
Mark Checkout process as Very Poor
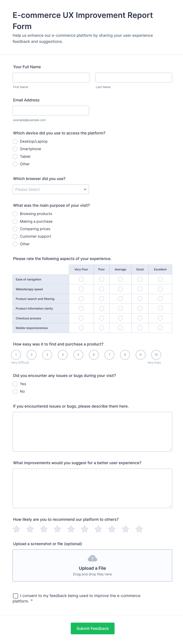tap(81, 318)
